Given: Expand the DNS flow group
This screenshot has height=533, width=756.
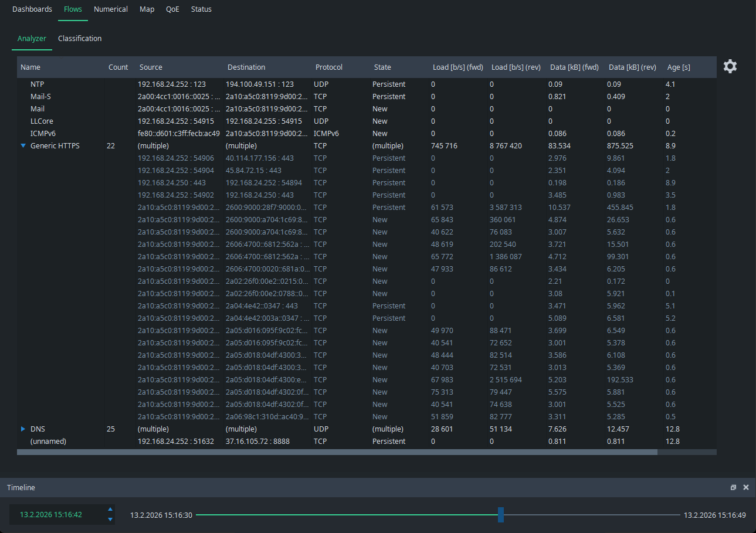Looking at the screenshot, I should [23, 429].
